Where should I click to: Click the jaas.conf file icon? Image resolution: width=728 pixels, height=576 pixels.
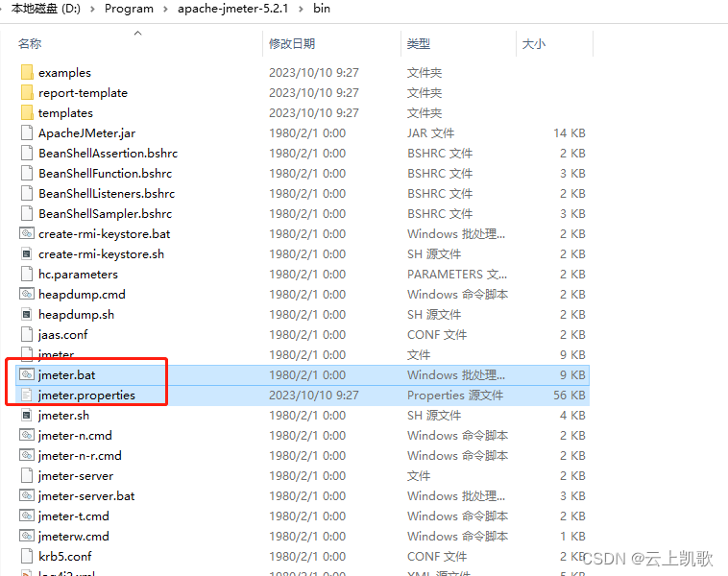(x=27, y=335)
